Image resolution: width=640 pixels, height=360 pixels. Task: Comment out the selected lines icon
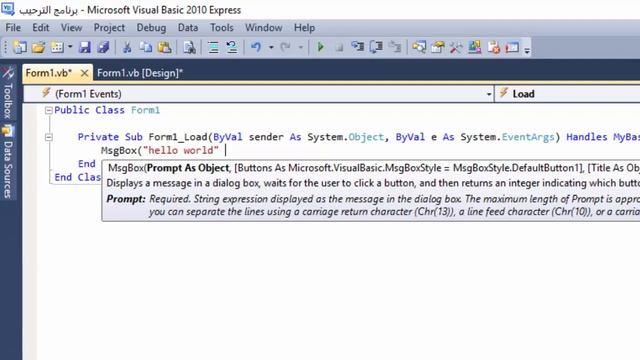pos(213,47)
